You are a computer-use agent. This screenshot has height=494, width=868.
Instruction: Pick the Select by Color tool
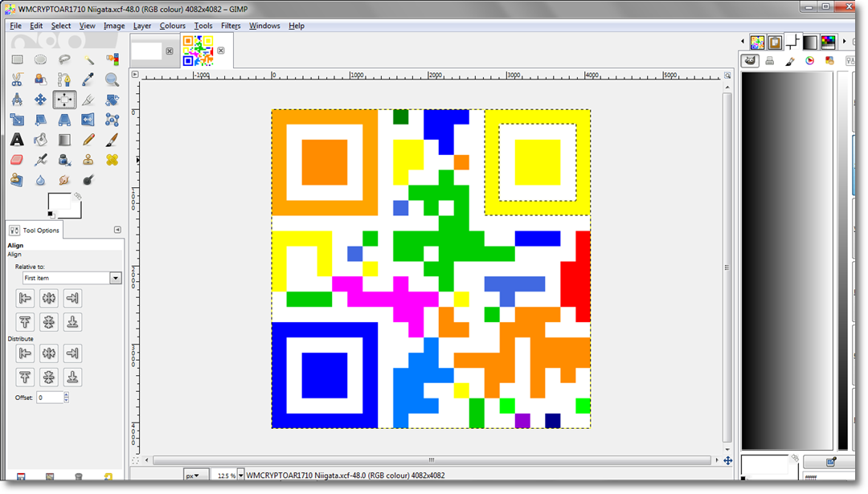(x=112, y=59)
